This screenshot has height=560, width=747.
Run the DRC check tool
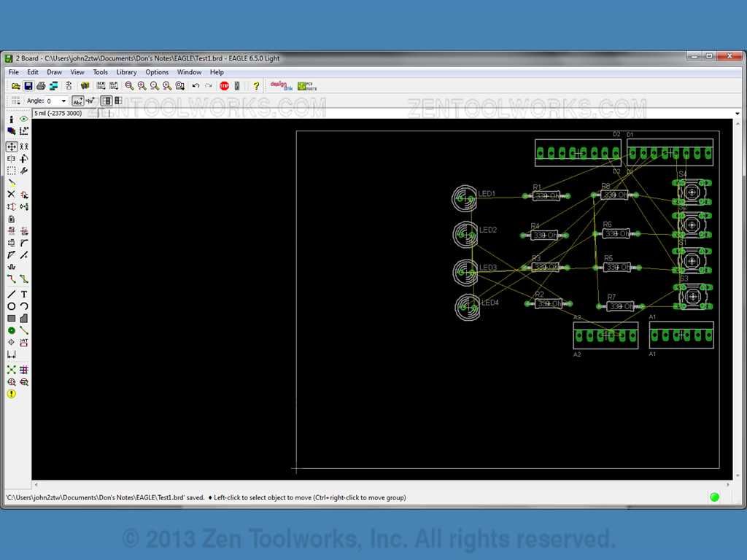click(x=24, y=382)
